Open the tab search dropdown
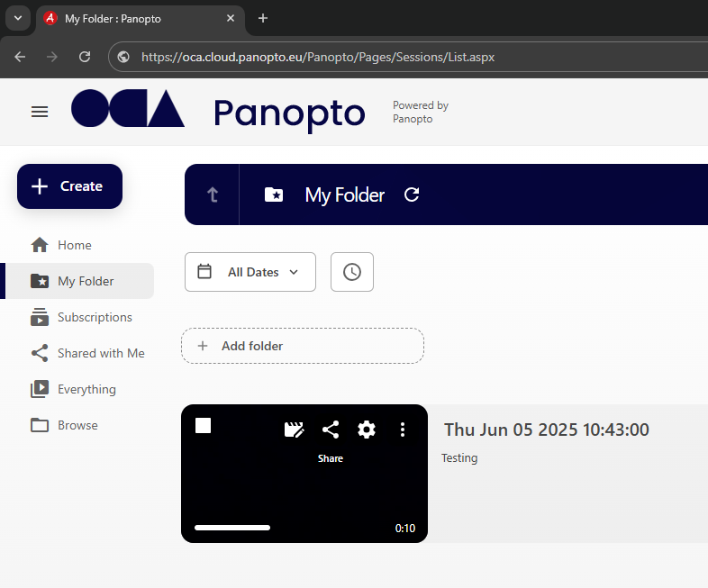708x588 pixels. pyautogui.click(x=18, y=18)
